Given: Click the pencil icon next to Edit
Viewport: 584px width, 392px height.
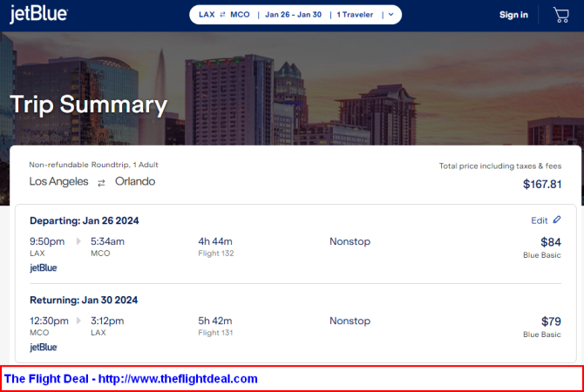Looking at the screenshot, I should click(x=557, y=220).
